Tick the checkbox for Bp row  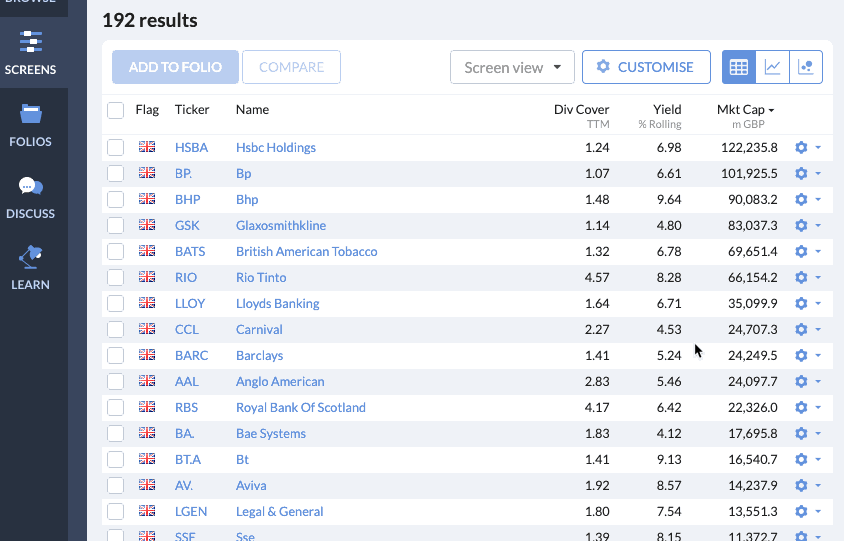tap(115, 173)
